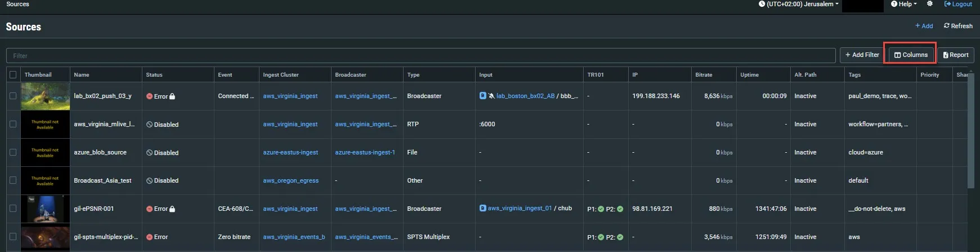Sort by the Uptime column header
980x252 pixels.
(749, 75)
